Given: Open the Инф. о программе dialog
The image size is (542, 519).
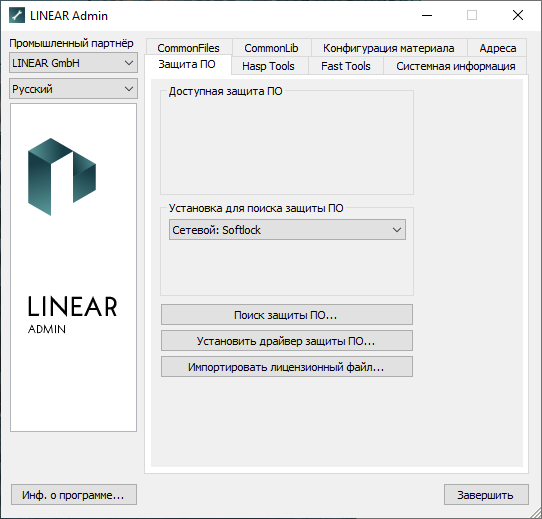Looking at the screenshot, I should click(x=74, y=495).
